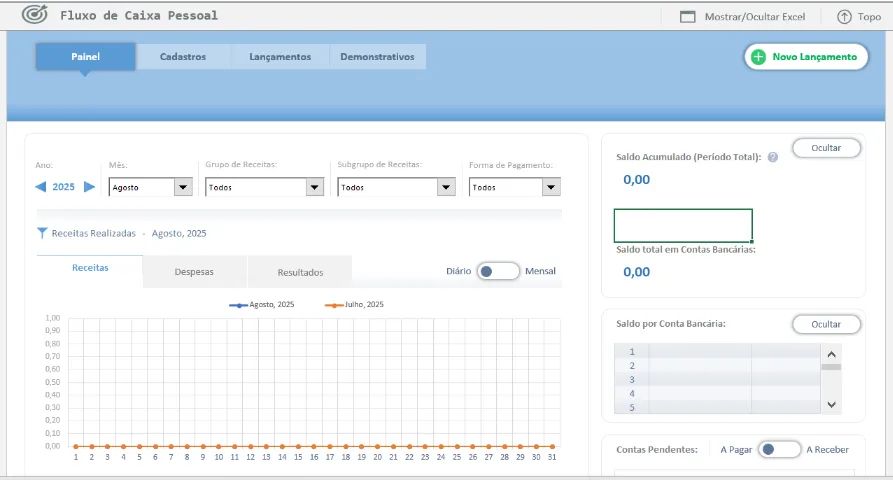Click the Mostrar/Ocultar Excel window icon
The width and height of the screenshot is (893, 480).
tap(687, 17)
